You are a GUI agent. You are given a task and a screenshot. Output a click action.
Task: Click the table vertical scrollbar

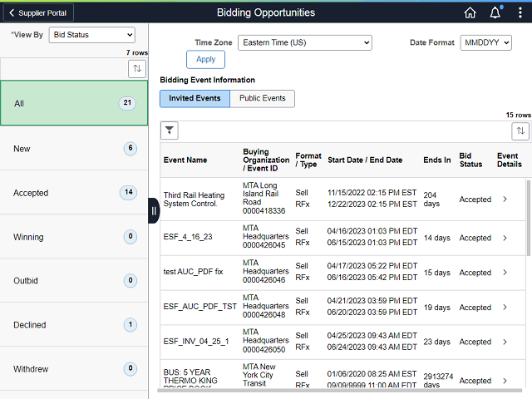(529, 218)
